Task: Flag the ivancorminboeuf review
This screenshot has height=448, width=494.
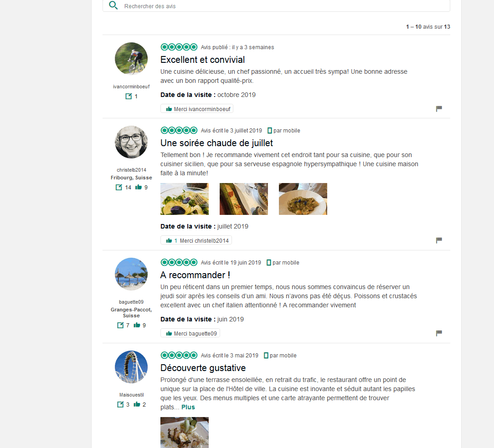Action: click(439, 109)
